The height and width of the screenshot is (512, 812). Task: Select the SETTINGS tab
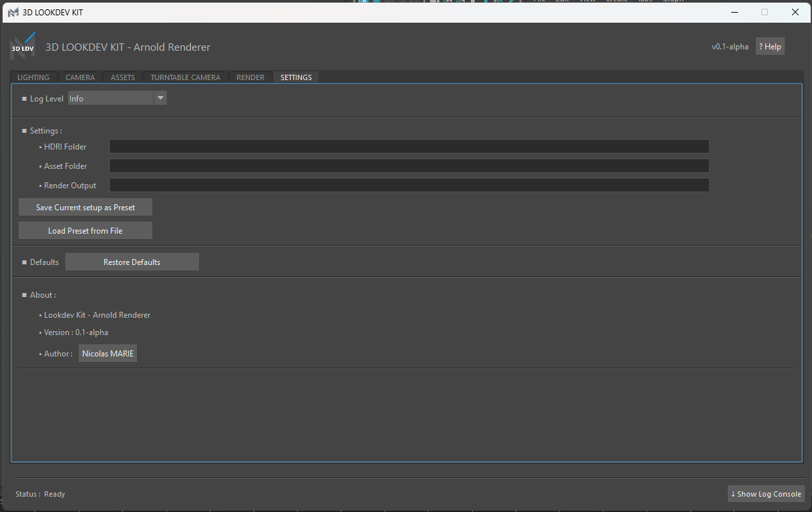coord(296,77)
